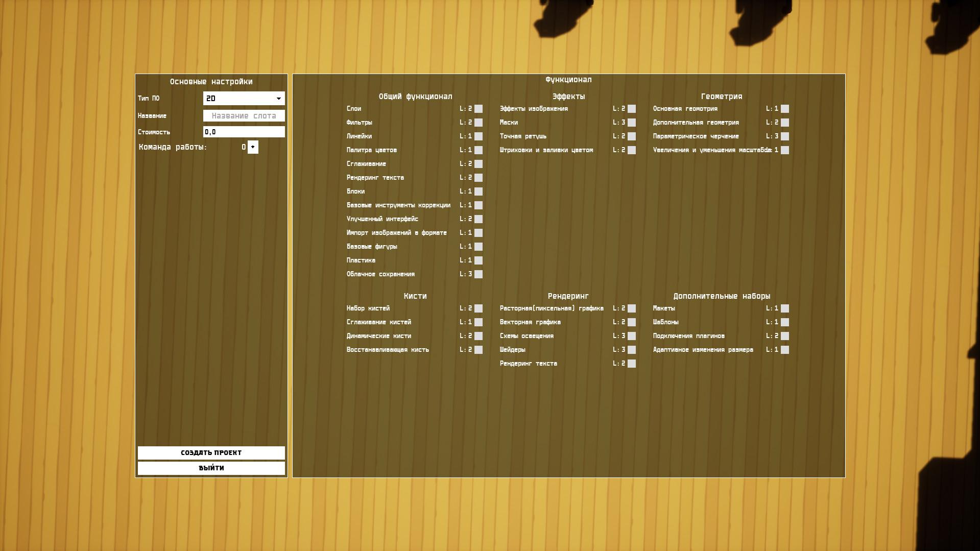
Task: Enable the Основная геометрия checkbox
Action: click(x=785, y=109)
